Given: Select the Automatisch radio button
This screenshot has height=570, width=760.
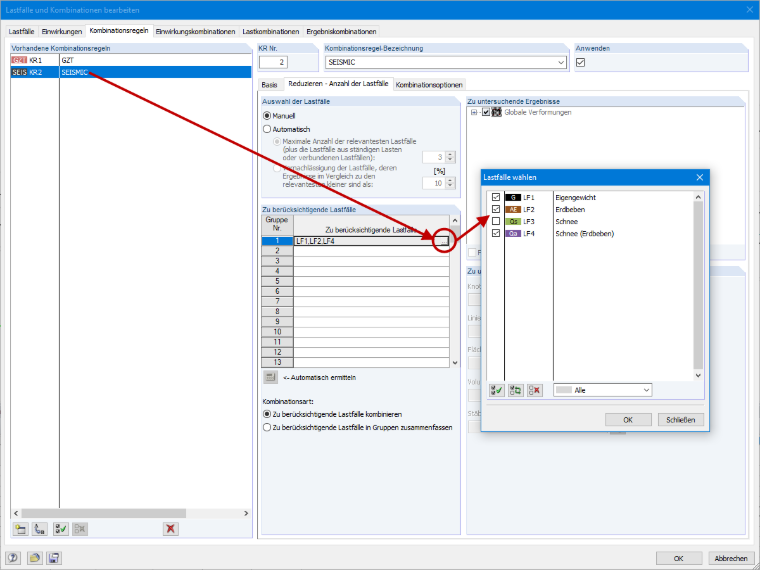Looking at the screenshot, I should coord(267,129).
